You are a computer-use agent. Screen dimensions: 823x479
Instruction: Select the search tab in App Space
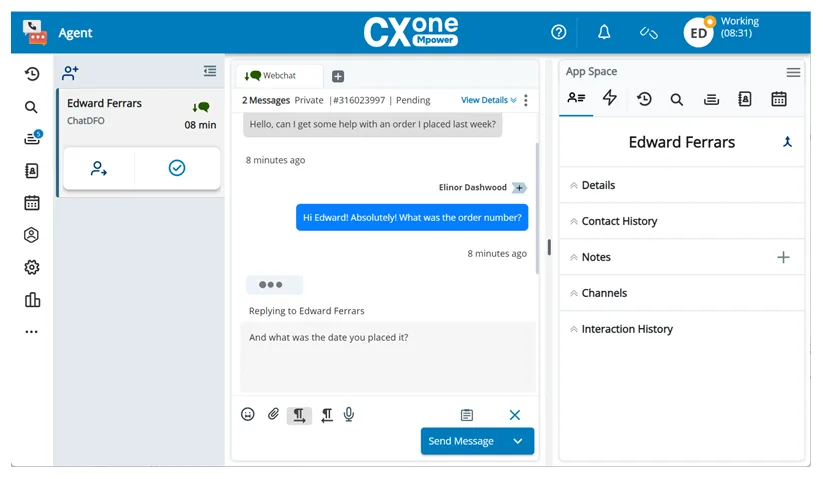tap(677, 99)
